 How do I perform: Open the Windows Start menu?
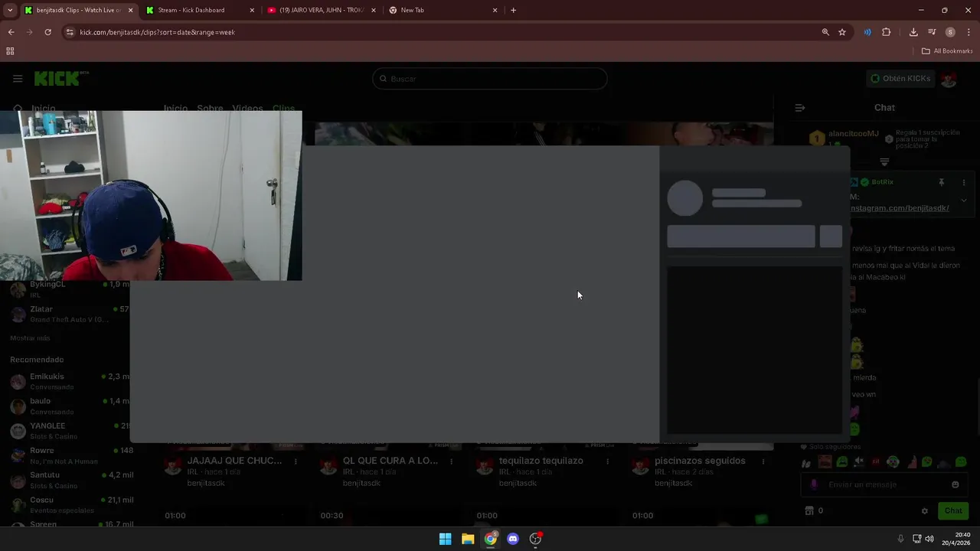click(445, 539)
